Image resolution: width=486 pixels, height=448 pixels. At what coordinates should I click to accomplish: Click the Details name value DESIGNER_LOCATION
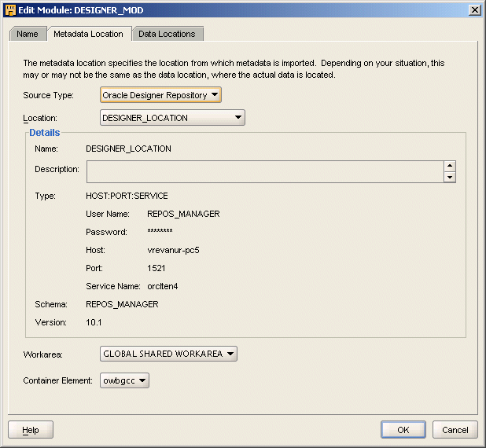click(x=128, y=149)
